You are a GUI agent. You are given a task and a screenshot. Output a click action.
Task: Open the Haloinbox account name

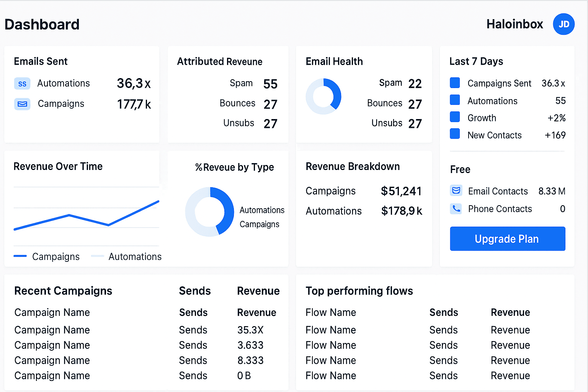pos(514,24)
